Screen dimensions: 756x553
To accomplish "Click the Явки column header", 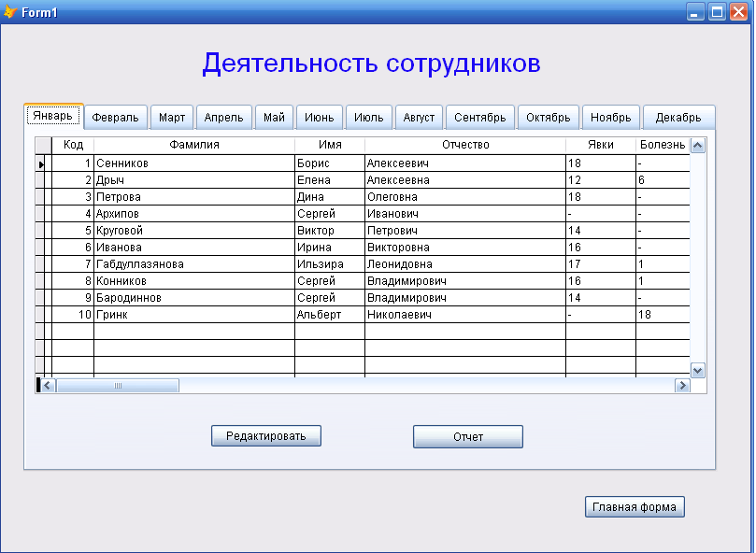I will (x=601, y=145).
